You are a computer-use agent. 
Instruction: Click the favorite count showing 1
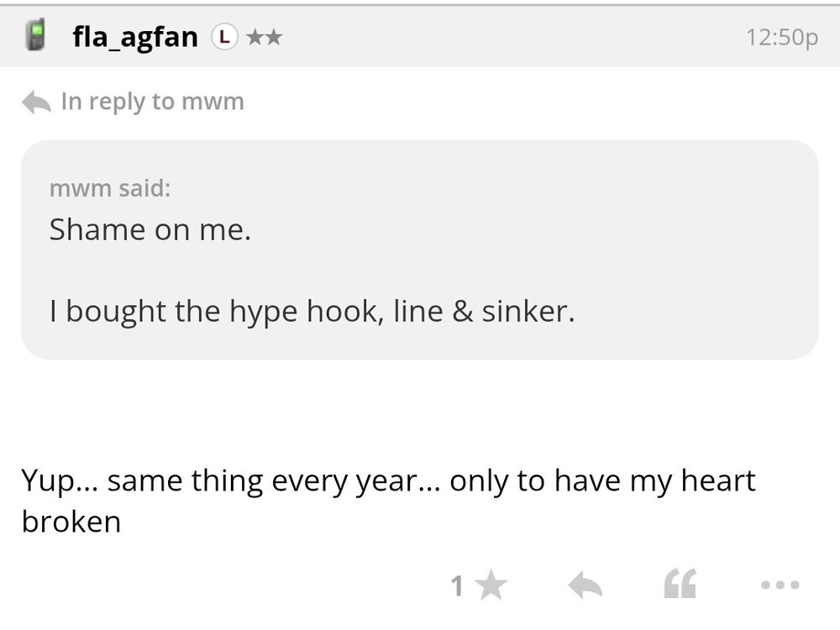[x=457, y=585]
